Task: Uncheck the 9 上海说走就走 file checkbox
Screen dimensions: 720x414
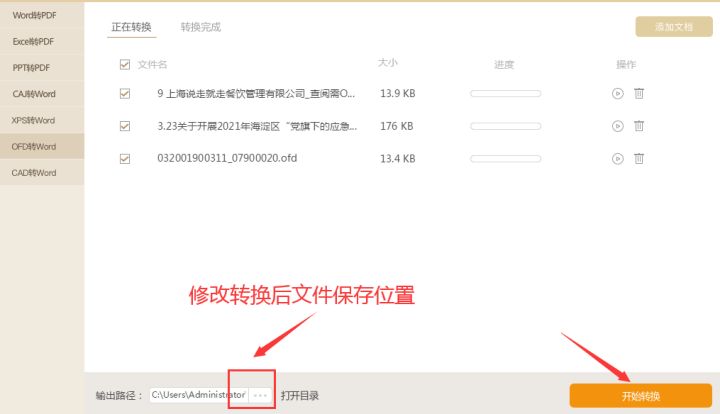Action: pos(124,94)
